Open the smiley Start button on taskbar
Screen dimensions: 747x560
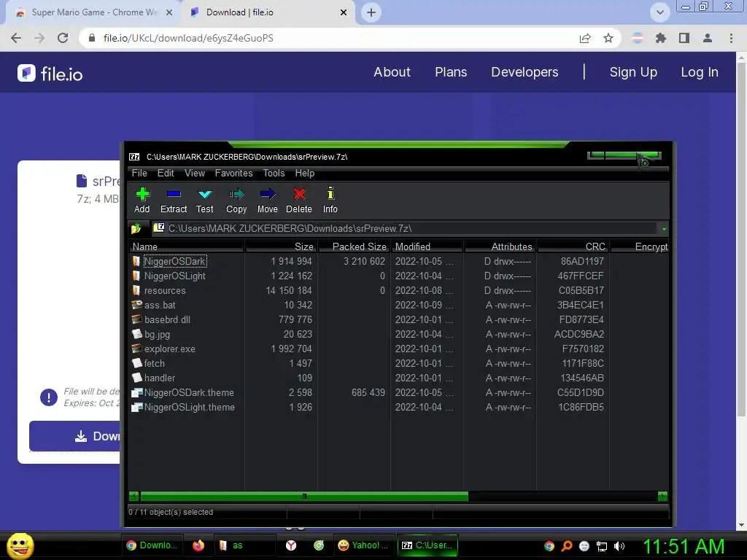[x=20, y=545]
